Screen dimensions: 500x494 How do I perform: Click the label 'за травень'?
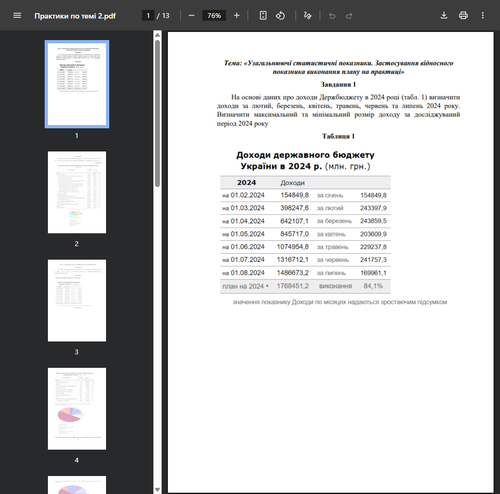(332, 247)
